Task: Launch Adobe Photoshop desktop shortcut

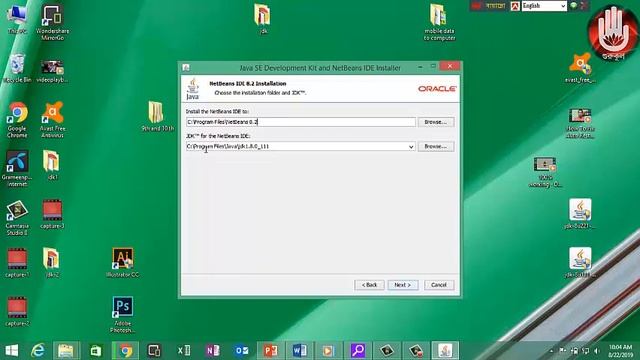Action: point(122,314)
